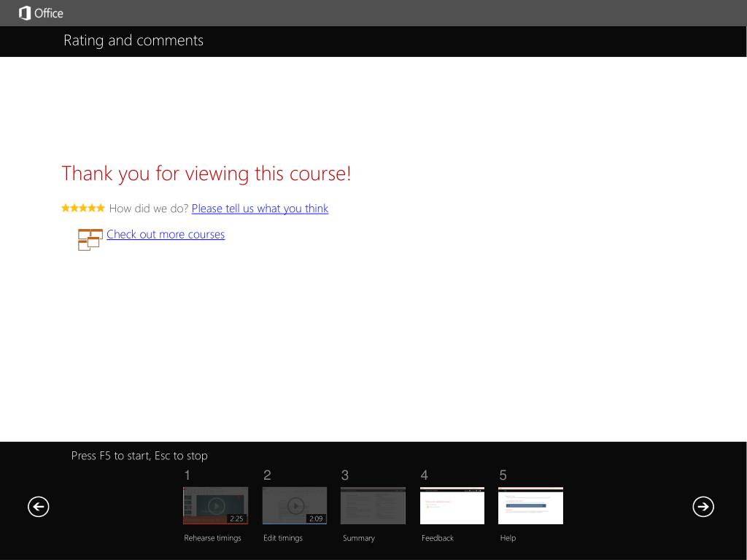Open the Edit timings video thumbnail
The image size is (747, 560).
point(295,505)
